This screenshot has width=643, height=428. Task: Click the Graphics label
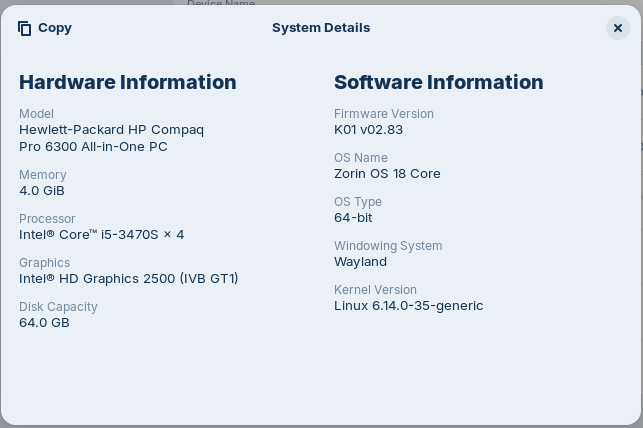click(45, 263)
